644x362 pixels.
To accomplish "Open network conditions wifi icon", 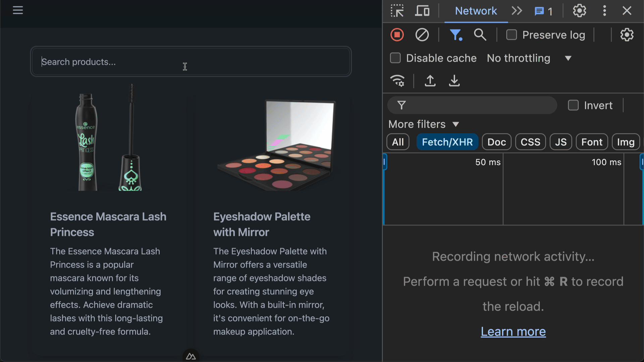I will [x=397, y=81].
